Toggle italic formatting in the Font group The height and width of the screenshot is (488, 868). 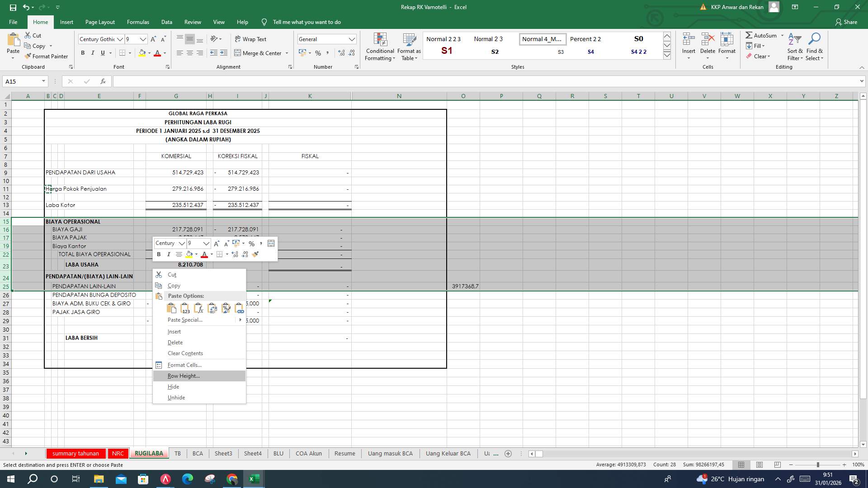click(93, 53)
